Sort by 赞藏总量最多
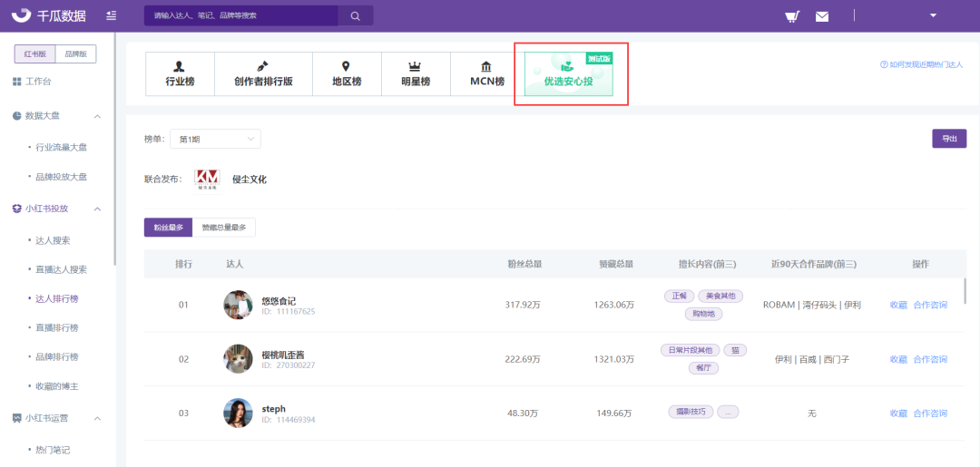Viewport: 980px width, 467px height. click(224, 228)
